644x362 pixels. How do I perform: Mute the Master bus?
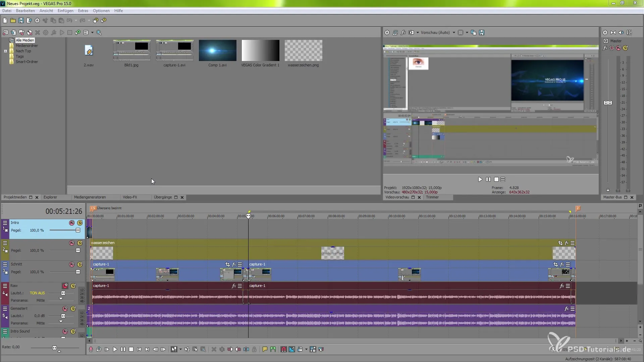[x=619, y=48]
